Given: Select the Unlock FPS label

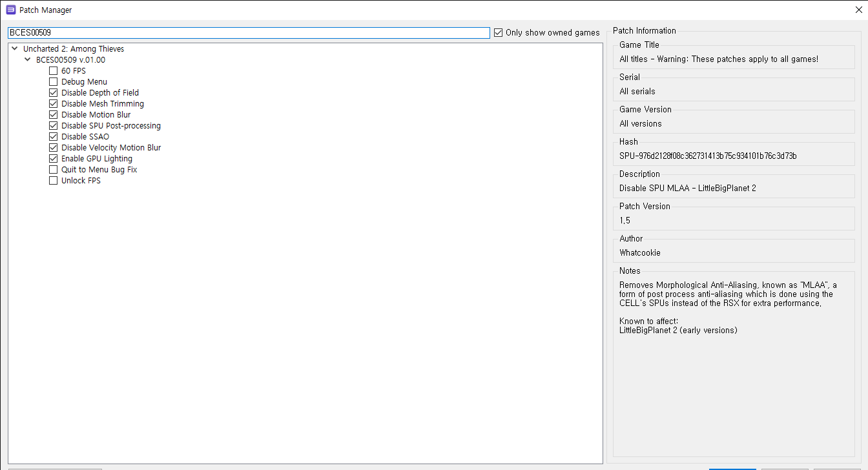Looking at the screenshot, I should (81, 181).
